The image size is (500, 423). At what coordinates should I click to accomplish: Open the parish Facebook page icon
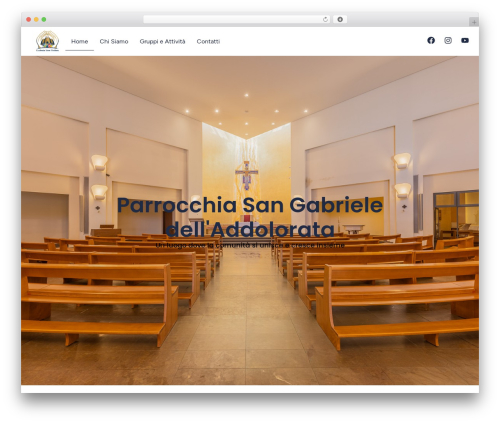[x=431, y=40]
